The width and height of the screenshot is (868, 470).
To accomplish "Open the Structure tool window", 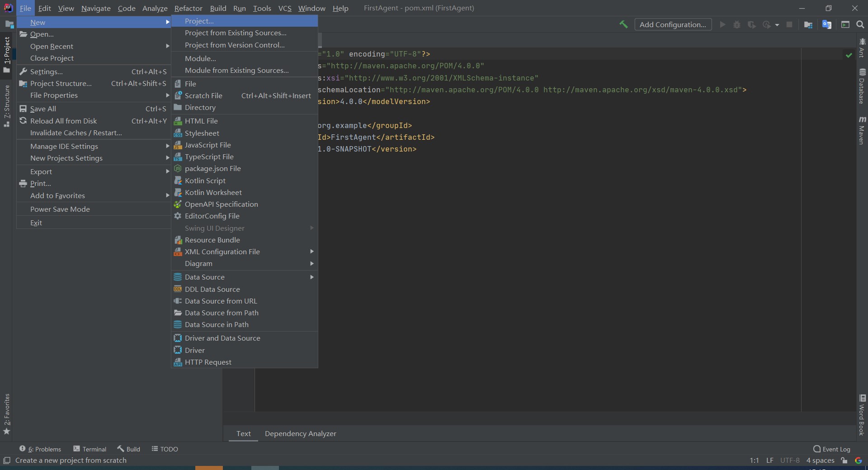I will tap(7, 106).
